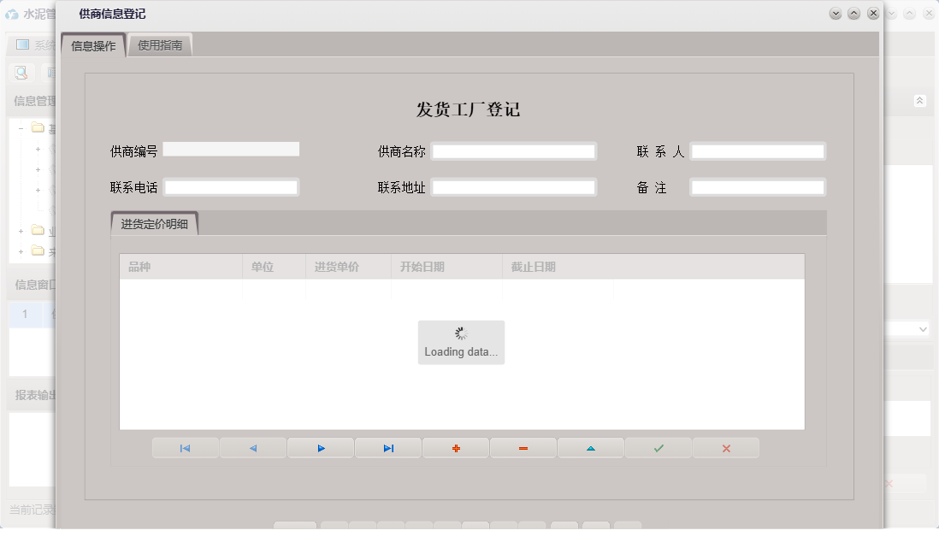Click inside the 供商编号 input field
The image size is (939, 560).
point(231,148)
